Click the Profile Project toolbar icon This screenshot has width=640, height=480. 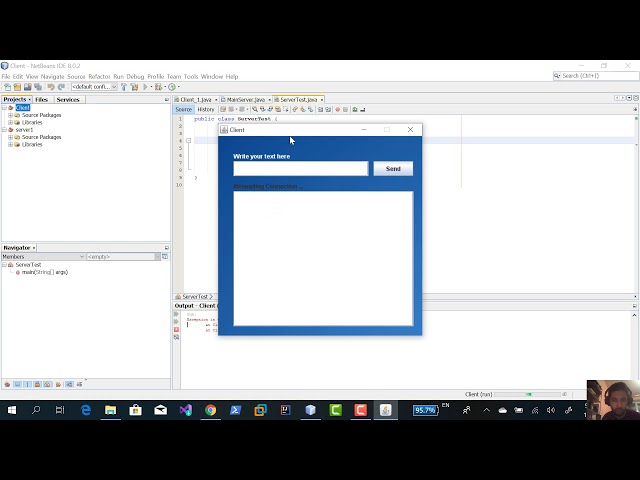coord(172,87)
